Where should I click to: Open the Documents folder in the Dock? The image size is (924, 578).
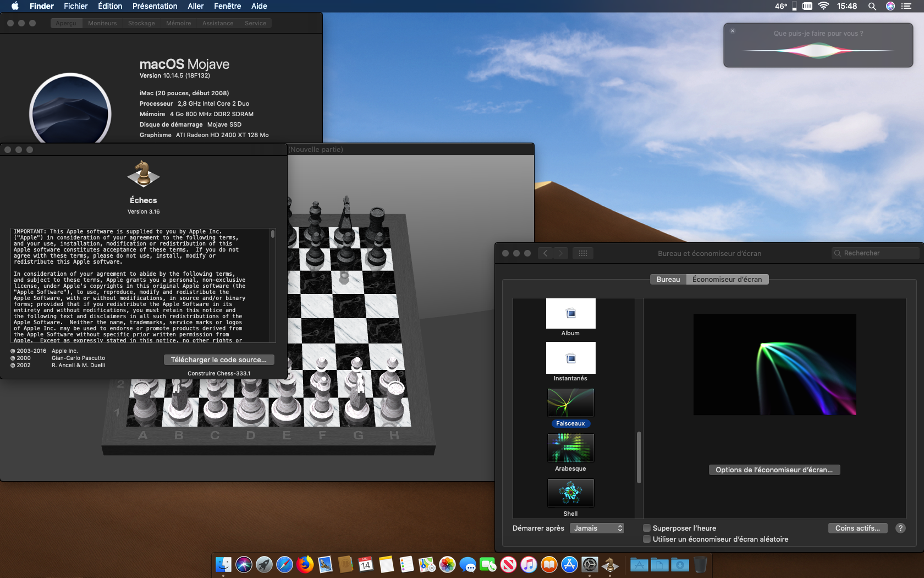point(659,564)
